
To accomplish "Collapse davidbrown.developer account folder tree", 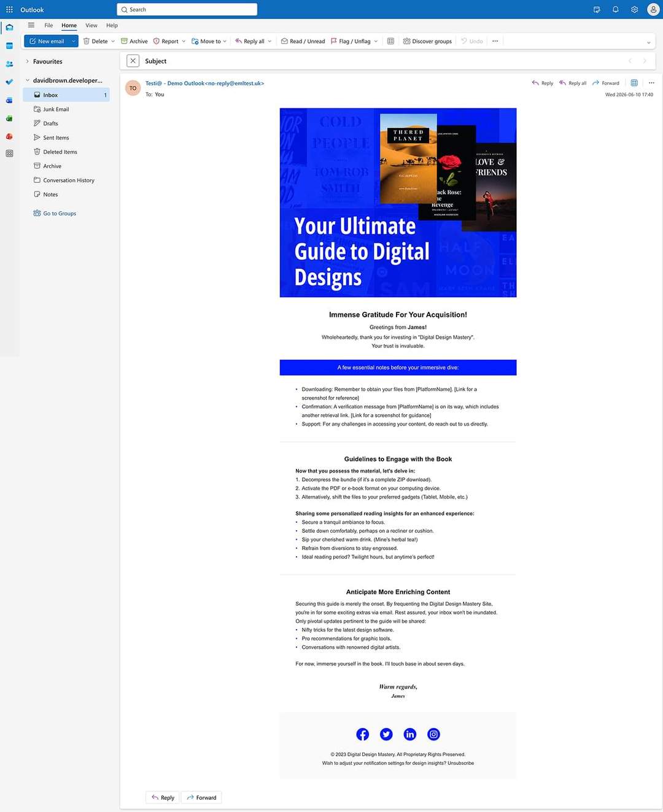I will coord(28,80).
